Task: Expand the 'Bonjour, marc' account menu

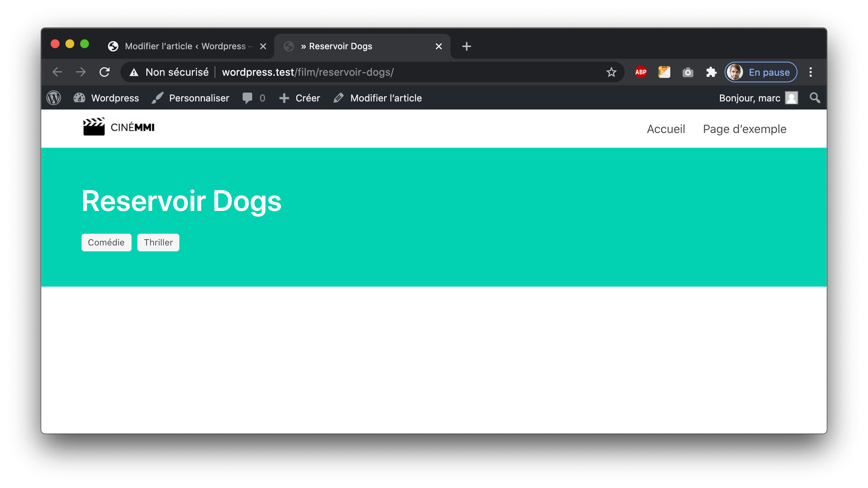Action: (758, 98)
